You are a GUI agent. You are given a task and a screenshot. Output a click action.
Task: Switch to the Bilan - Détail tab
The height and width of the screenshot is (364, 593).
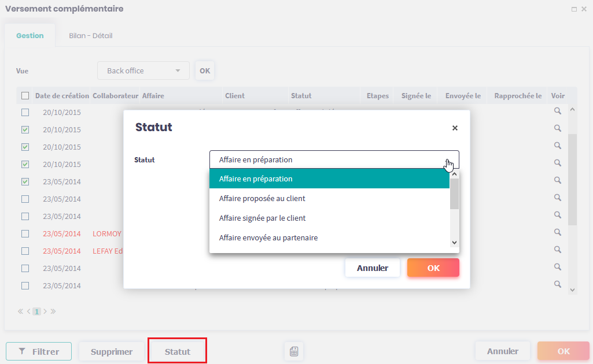pyautogui.click(x=90, y=36)
